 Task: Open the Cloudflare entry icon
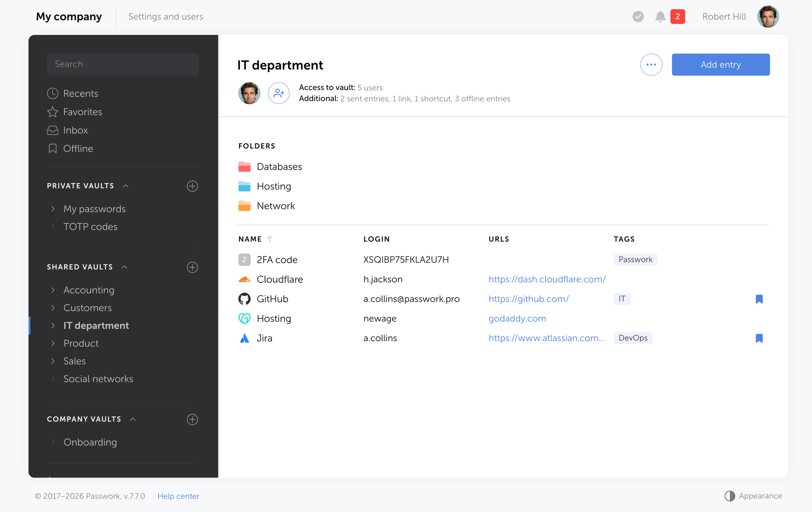(244, 280)
